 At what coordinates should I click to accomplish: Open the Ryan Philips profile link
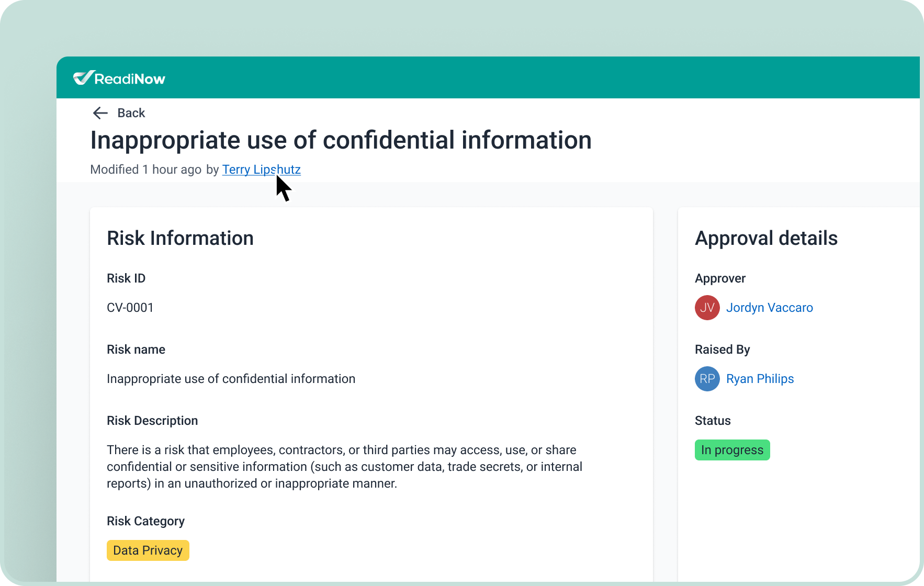[x=760, y=379]
